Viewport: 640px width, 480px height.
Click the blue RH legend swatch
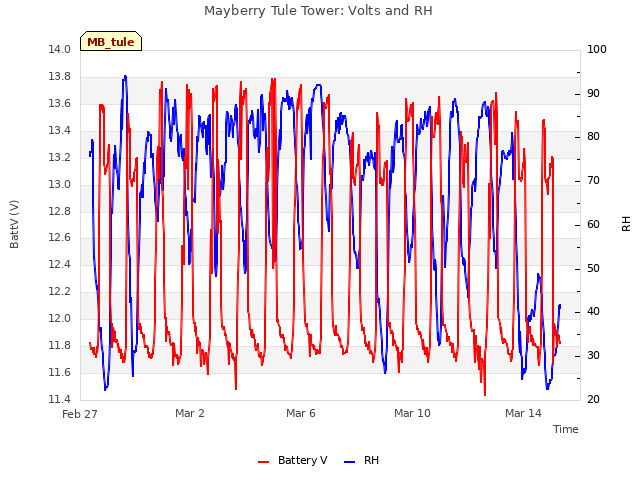tap(350, 462)
